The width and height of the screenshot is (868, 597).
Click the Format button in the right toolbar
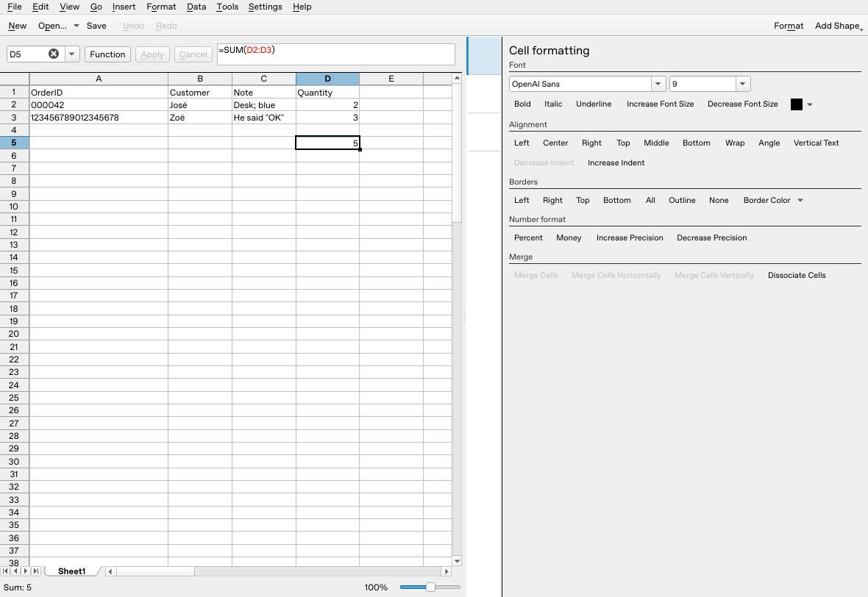789,26
